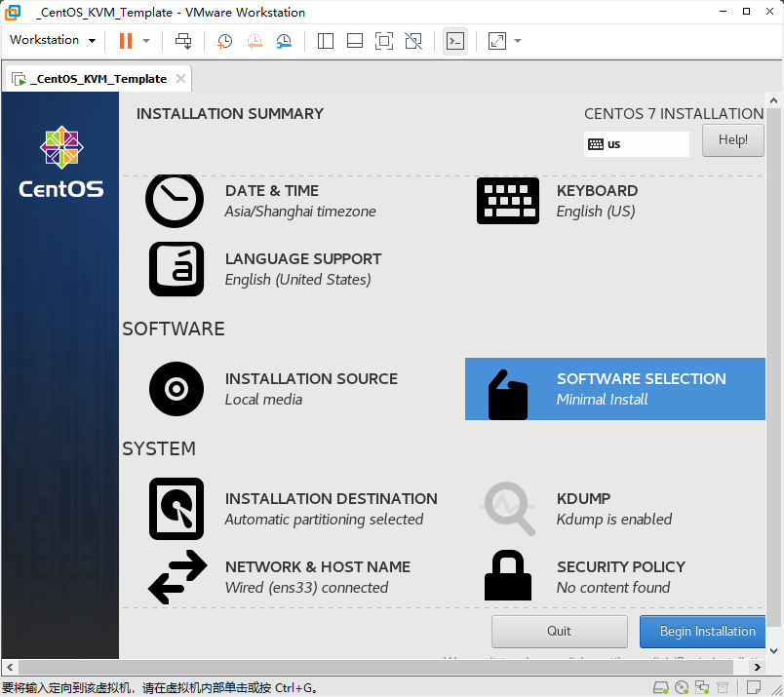Click the VMware Workstation title bar icon

(13, 12)
